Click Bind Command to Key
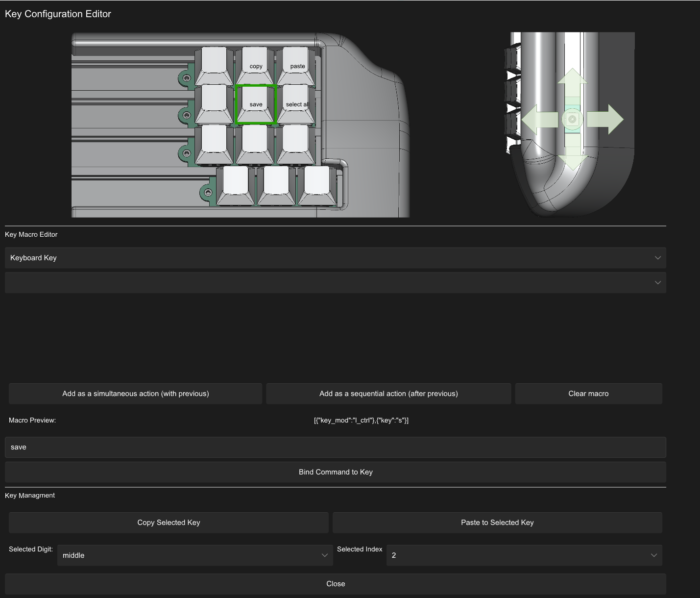The image size is (700, 598). (x=336, y=472)
